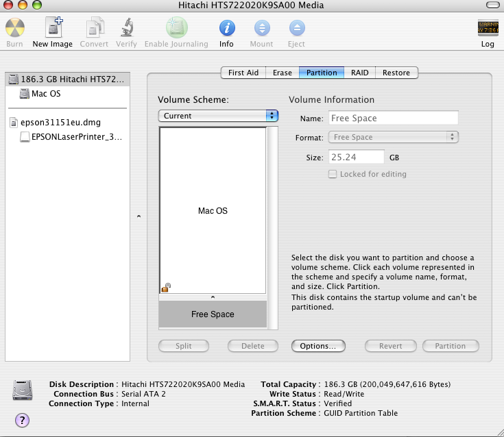The image size is (504, 437).
Task: Click the Partition button at bottom
Action: click(451, 346)
